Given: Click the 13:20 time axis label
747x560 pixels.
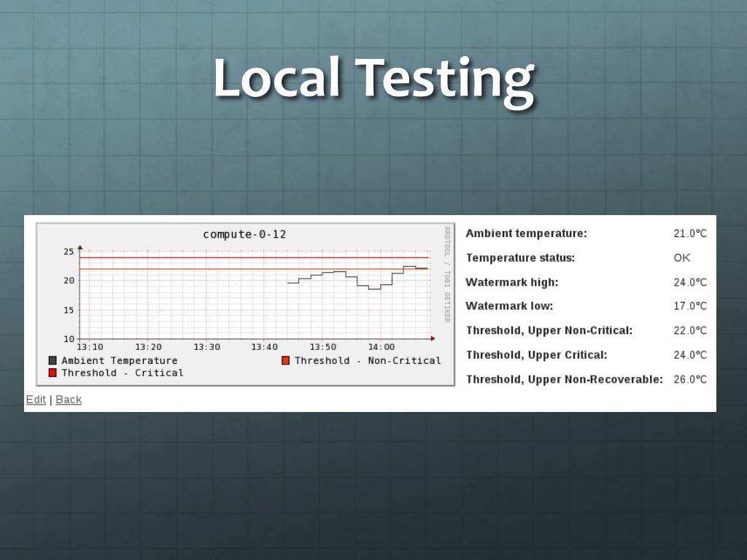Looking at the screenshot, I should click(x=148, y=347).
